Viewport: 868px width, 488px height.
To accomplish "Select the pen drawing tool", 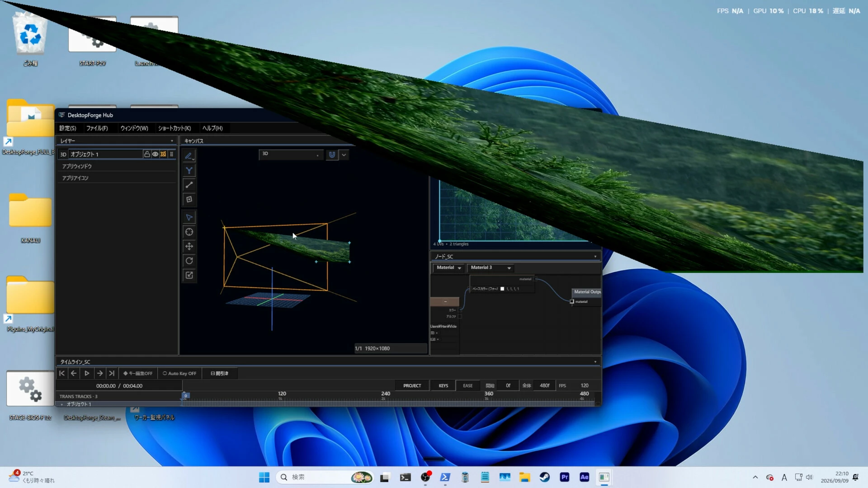I will point(189,156).
